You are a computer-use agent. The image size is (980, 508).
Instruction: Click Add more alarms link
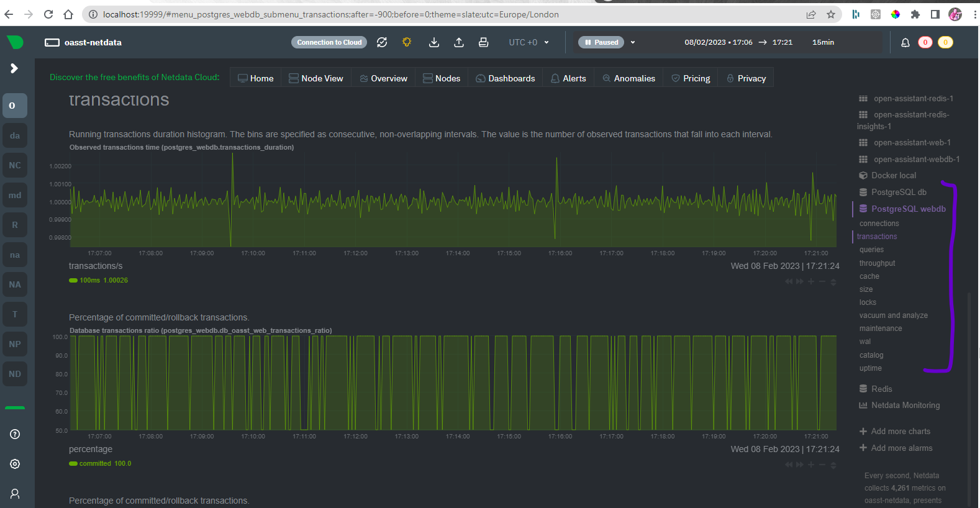[x=896, y=448]
